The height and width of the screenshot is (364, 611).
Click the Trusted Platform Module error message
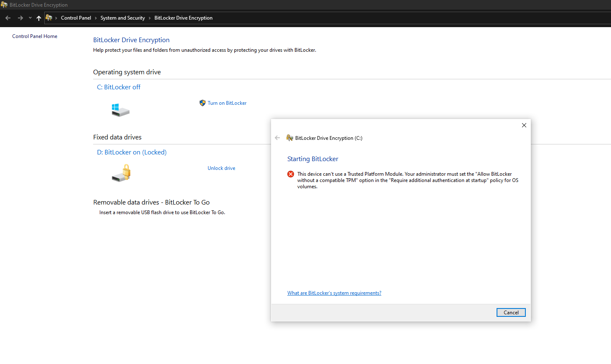(408, 180)
